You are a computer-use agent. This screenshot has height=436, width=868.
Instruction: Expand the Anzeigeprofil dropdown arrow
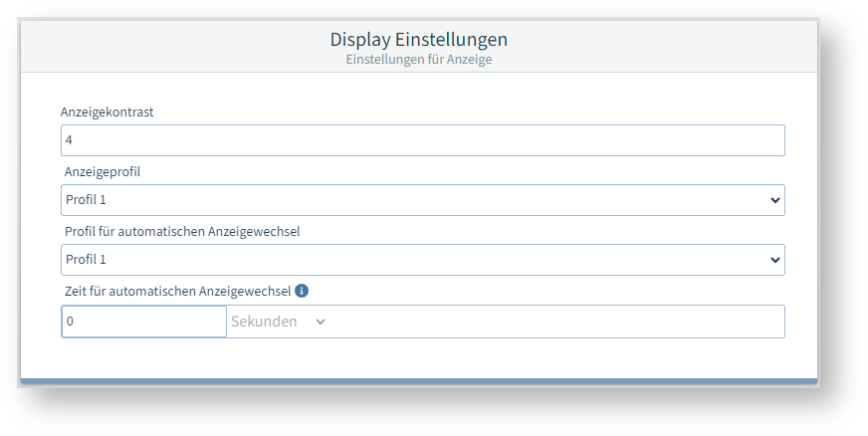pyautogui.click(x=775, y=200)
